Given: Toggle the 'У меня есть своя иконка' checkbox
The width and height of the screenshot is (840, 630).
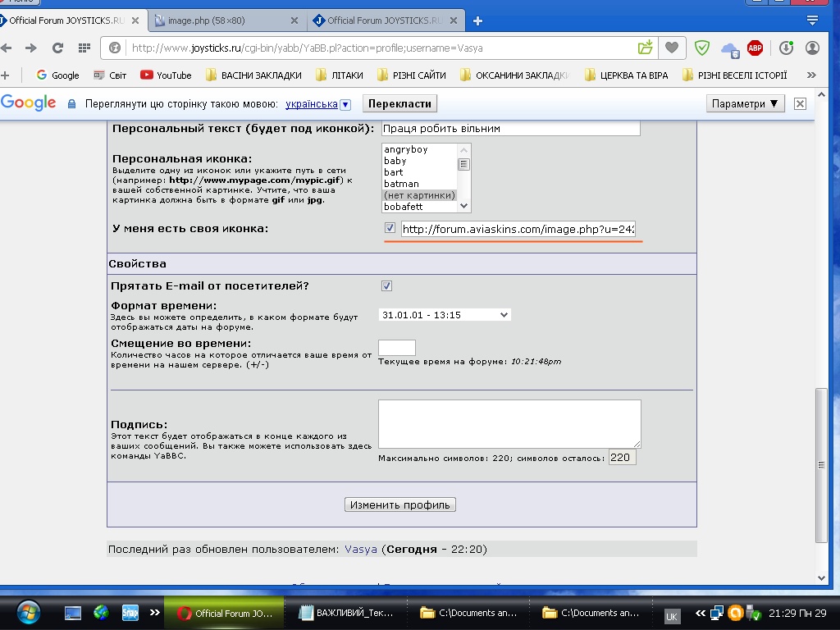Looking at the screenshot, I should point(390,228).
